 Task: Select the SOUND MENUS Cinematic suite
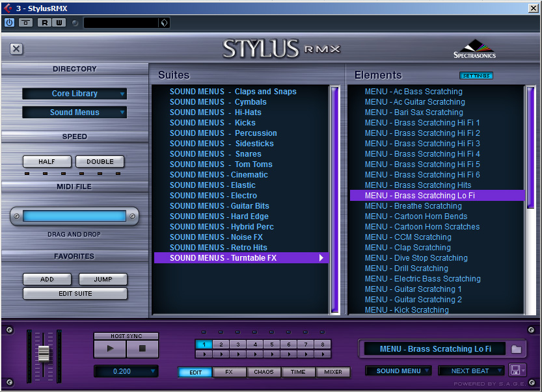[241, 175]
